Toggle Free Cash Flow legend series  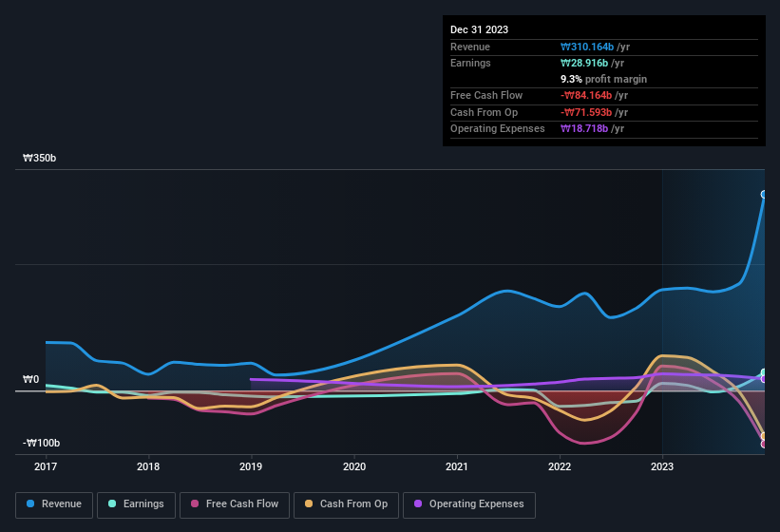(234, 504)
